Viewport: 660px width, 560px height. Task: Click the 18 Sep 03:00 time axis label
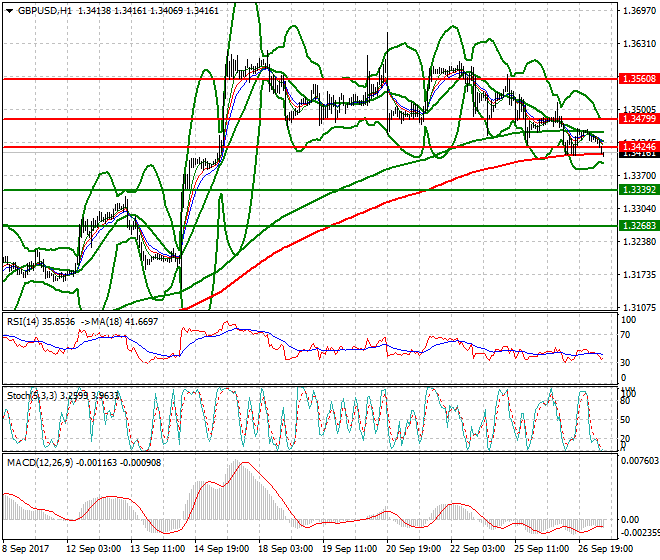pos(285,549)
